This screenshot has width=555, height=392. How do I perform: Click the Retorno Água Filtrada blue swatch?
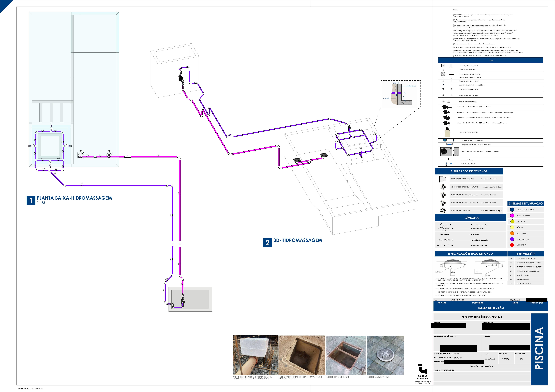[x=512, y=210]
